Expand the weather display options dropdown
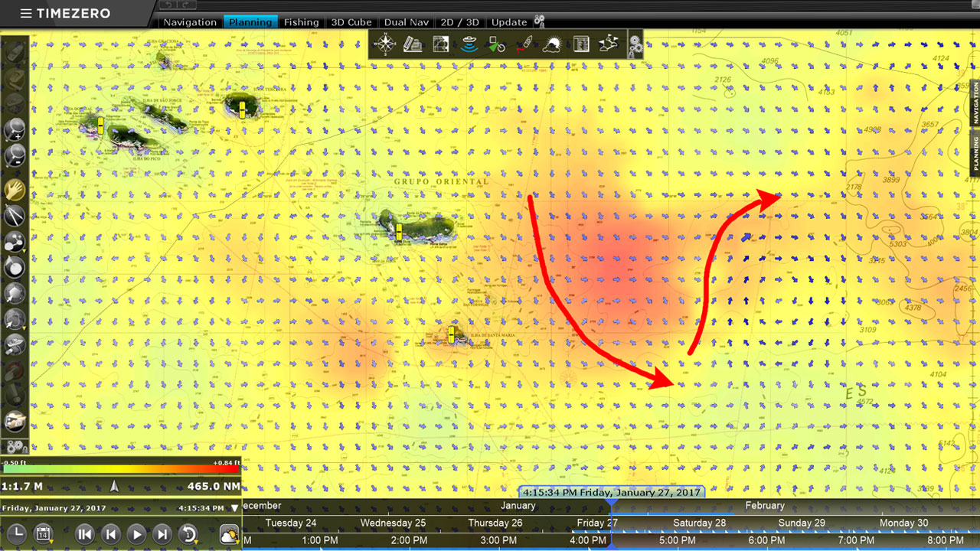Screen dimensions: 980x551 229,533
